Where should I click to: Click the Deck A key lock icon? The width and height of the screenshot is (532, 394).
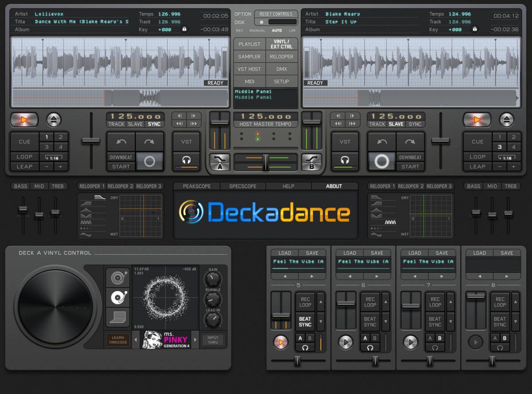184,29
